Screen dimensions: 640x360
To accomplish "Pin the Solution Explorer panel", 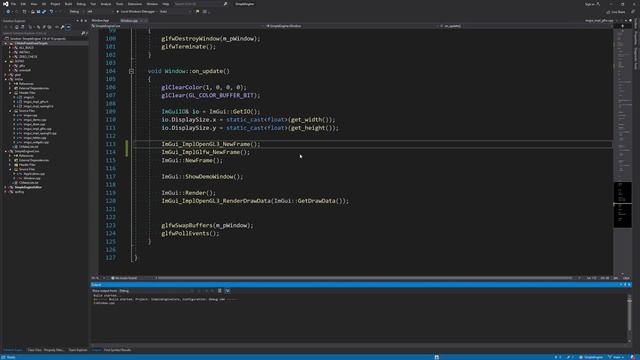I will click(82, 20).
